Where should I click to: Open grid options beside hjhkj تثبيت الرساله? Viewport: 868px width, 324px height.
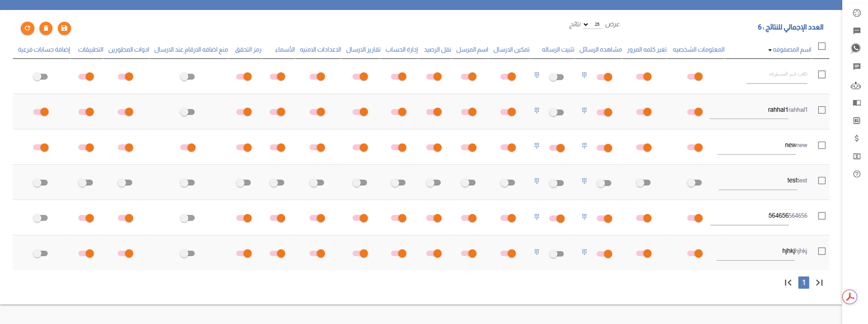(537, 252)
